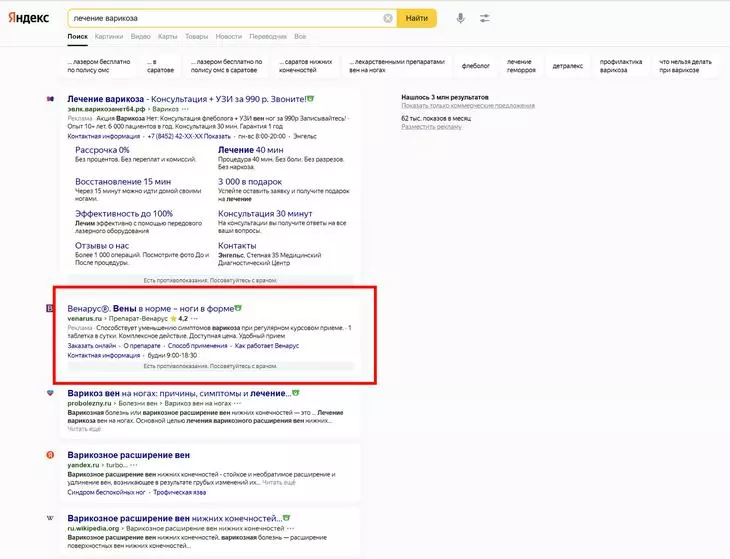Click the green badge after 'симптомы и лечение'
Image resolution: width=730 pixels, height=559 pixels.
click(296, 393)
